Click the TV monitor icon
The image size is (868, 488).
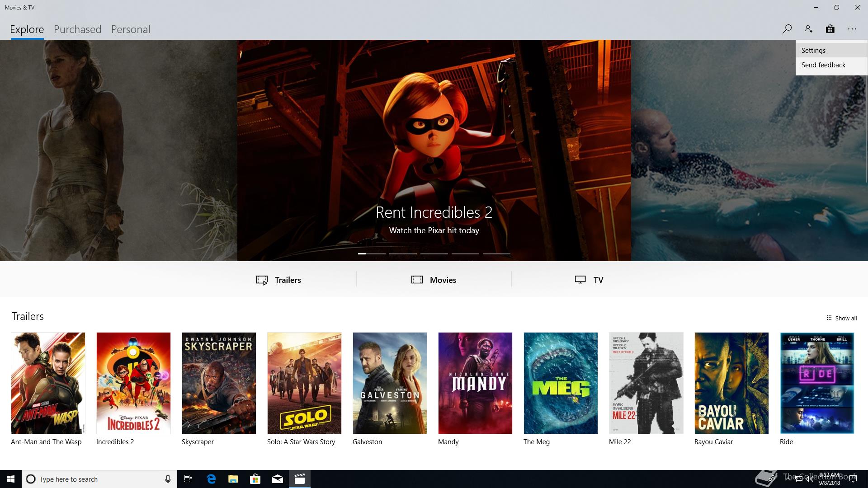point(580,280)
